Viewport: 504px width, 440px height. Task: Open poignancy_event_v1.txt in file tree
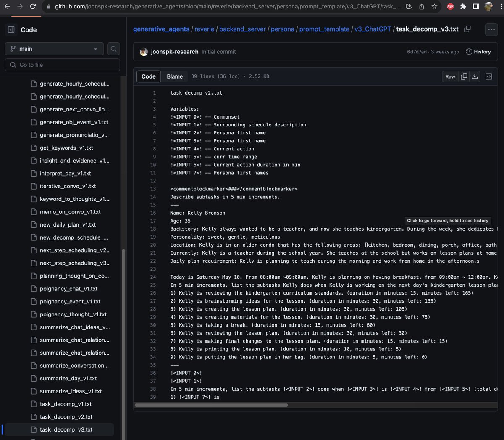70,302
